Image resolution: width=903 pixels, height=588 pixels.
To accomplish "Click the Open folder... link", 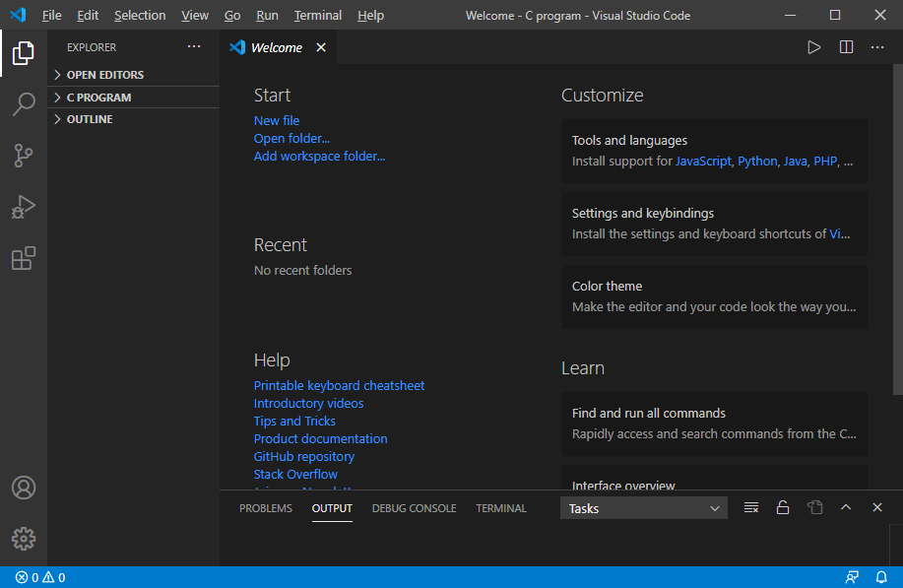I will (x=291, y=138).
